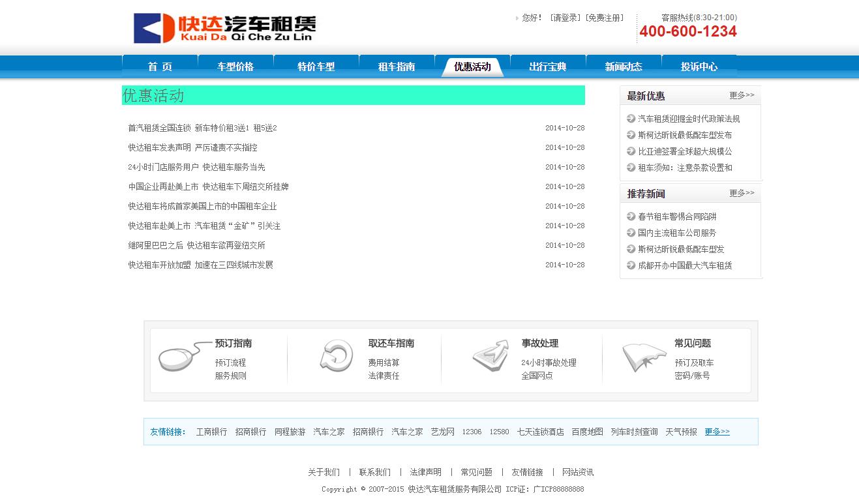Open article 首汽租赁全国连锁 新车特价租3送1
Screen dimensions: 859x504
(x=202, y=128)
